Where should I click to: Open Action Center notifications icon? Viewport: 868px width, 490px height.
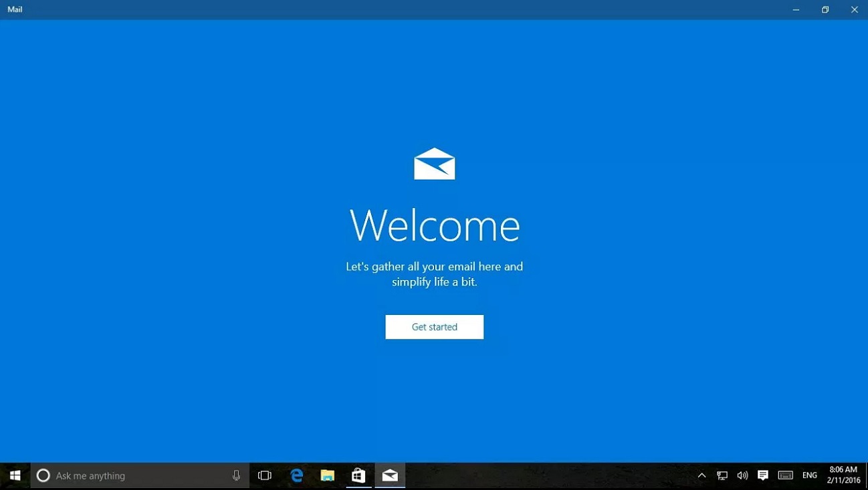point(763,476)
